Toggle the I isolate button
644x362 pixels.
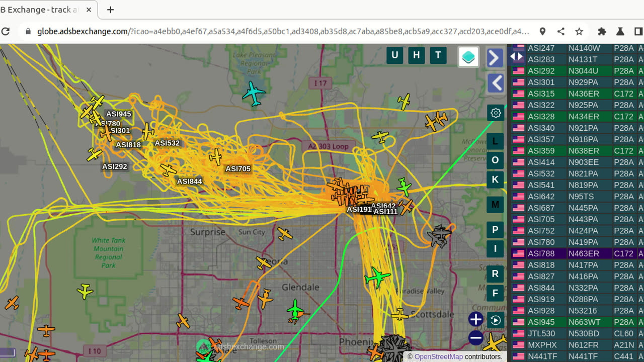[495, 249]
